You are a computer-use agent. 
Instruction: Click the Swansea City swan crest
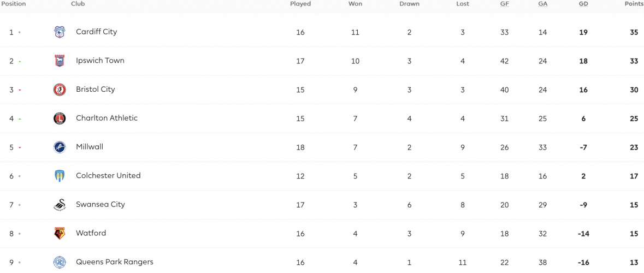60,204
